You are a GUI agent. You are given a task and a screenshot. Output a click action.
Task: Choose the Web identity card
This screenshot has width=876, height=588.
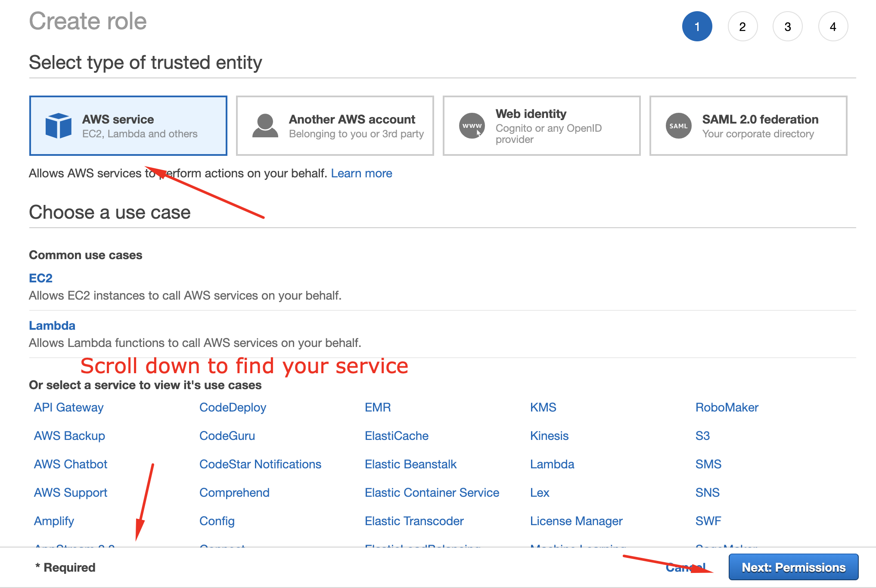tap(542, 126)
